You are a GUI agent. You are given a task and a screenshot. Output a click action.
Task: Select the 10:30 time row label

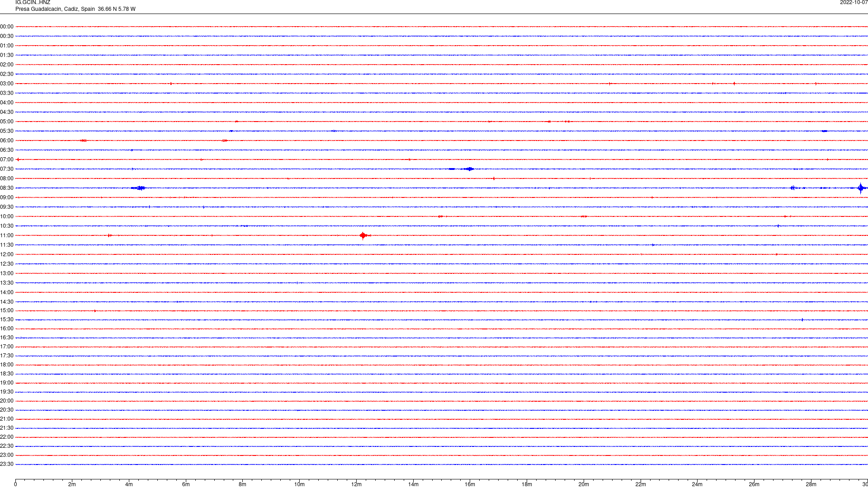pyautogui.click(x=7, y=226)
